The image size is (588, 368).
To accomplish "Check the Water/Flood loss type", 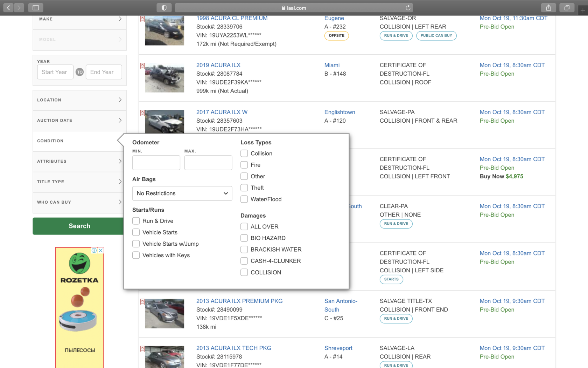I will [244, 199].
